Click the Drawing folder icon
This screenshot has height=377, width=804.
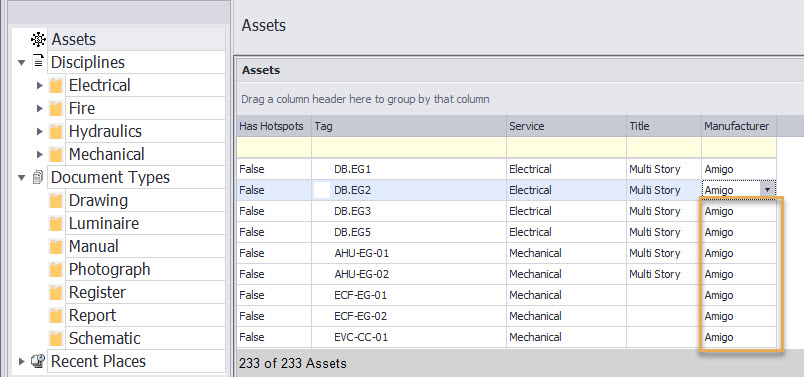[56, 200]
